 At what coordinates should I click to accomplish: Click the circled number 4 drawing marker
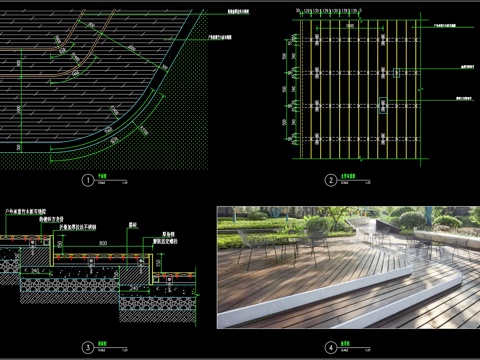[331, 348]
